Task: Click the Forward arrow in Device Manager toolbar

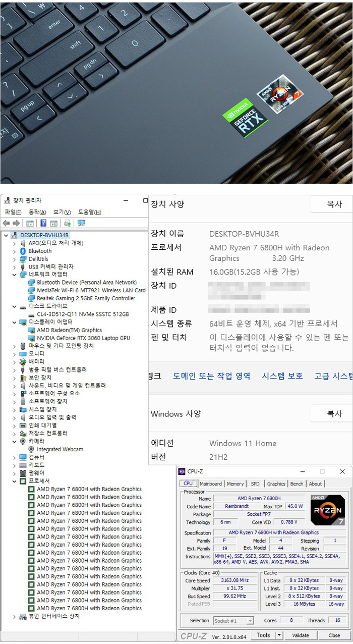Action: 16,223
